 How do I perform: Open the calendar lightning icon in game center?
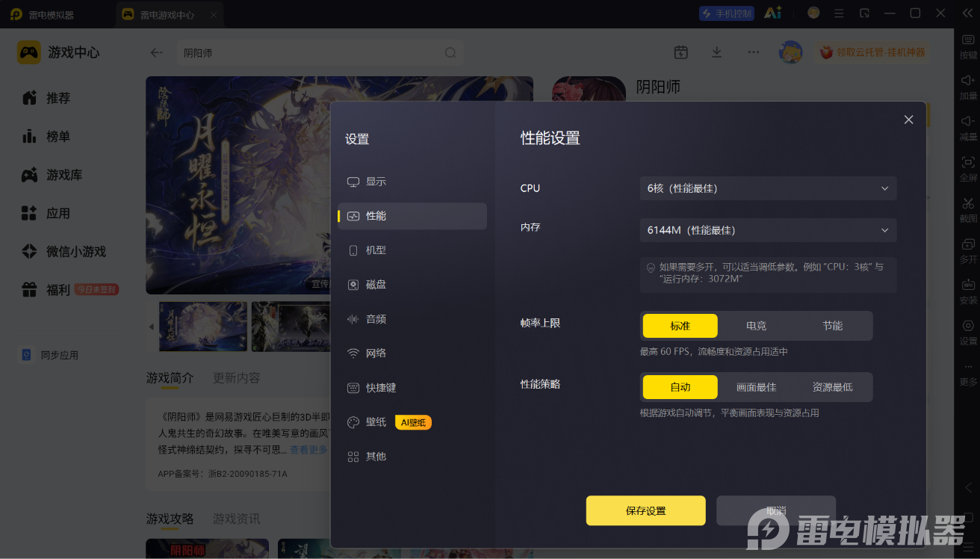[680, 52]
